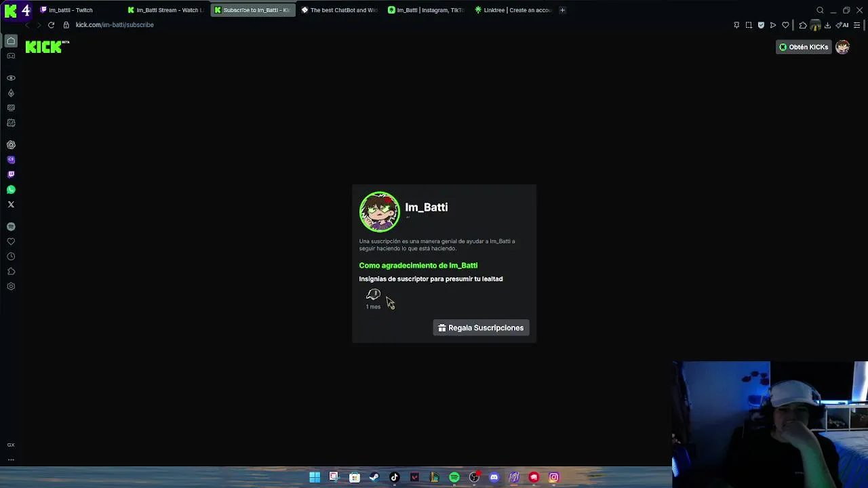Click the Obtén KICKs button

click(x=804, y=47)
